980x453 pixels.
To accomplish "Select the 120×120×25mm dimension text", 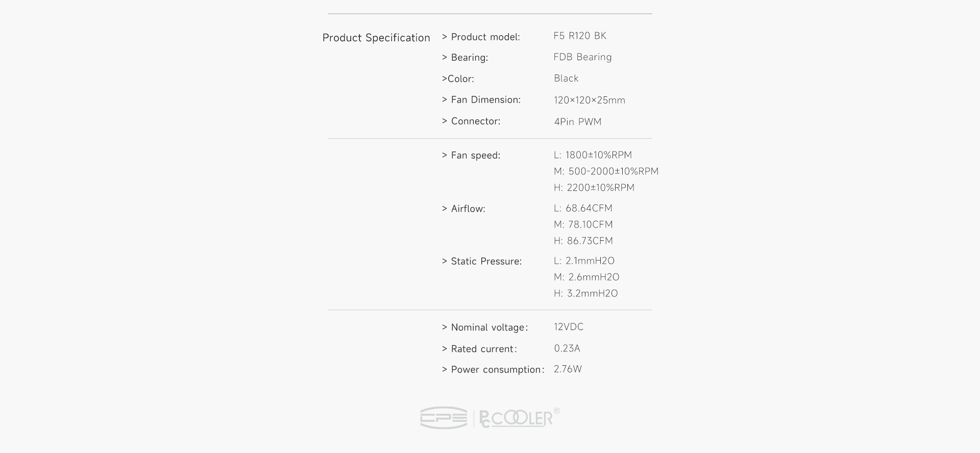I will tap(589, 100).
